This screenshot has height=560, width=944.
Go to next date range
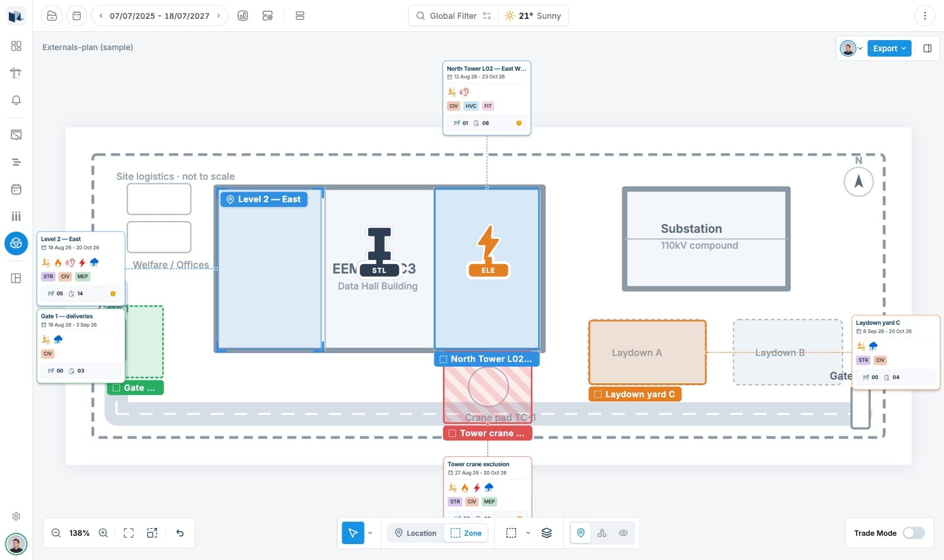218,16
